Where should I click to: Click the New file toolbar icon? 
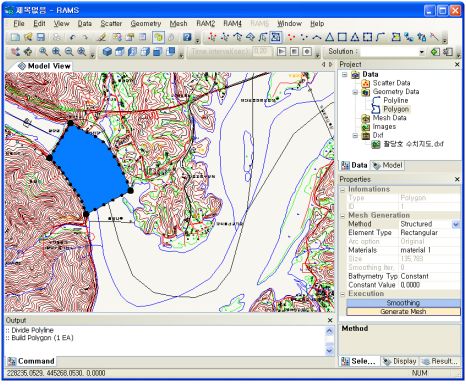click(15, 37)
